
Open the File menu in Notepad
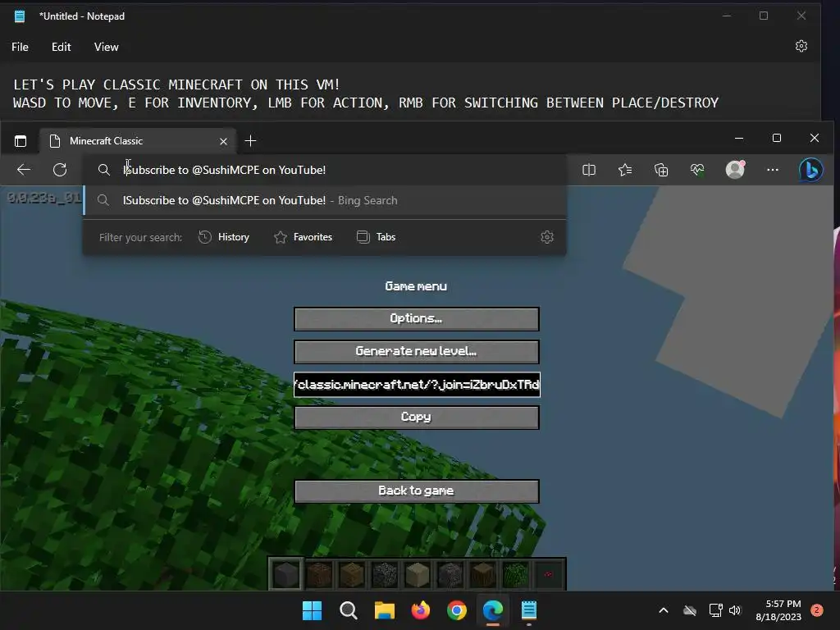(20, 47)
